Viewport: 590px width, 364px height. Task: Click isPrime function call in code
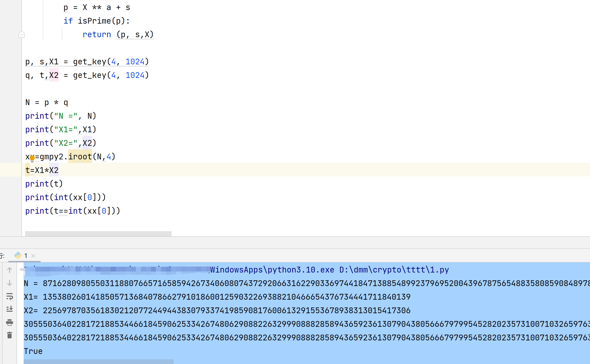click(94, 21)
